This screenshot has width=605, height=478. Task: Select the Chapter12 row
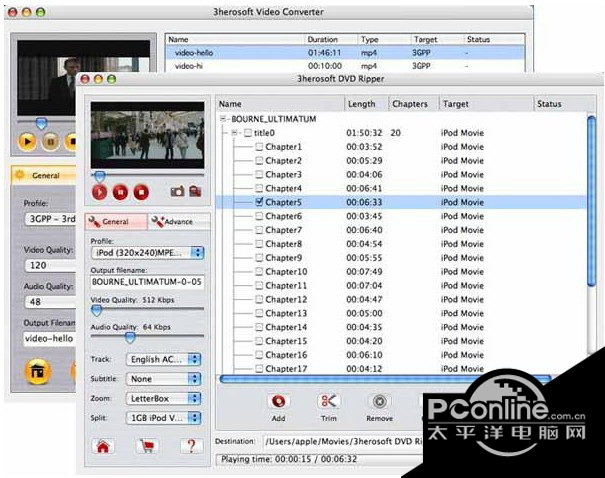coord(401,299)
